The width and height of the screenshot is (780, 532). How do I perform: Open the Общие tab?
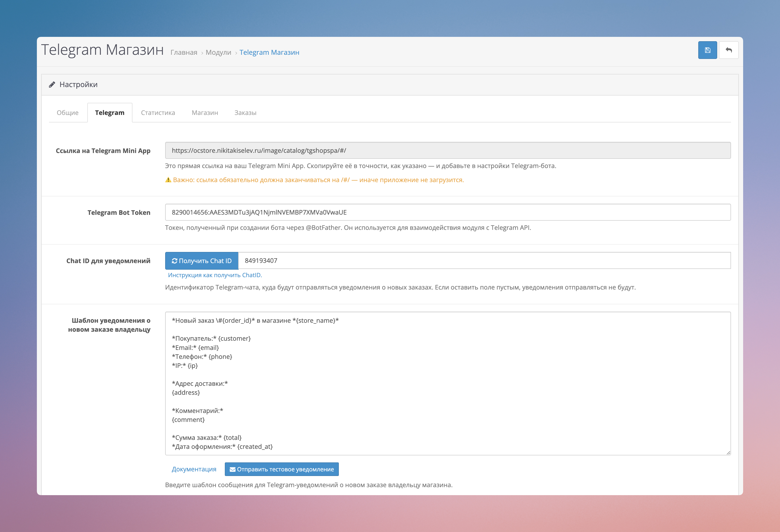(68, 113)
